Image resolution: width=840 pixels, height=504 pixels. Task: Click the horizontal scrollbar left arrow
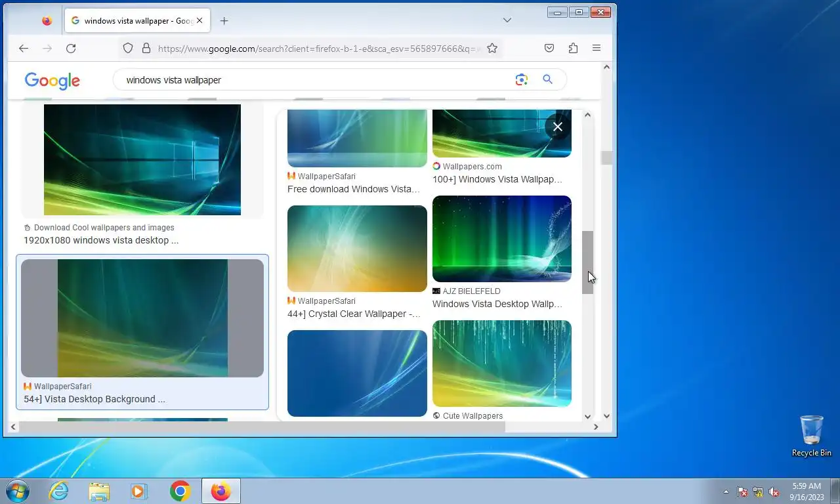(x=13, y=427)
